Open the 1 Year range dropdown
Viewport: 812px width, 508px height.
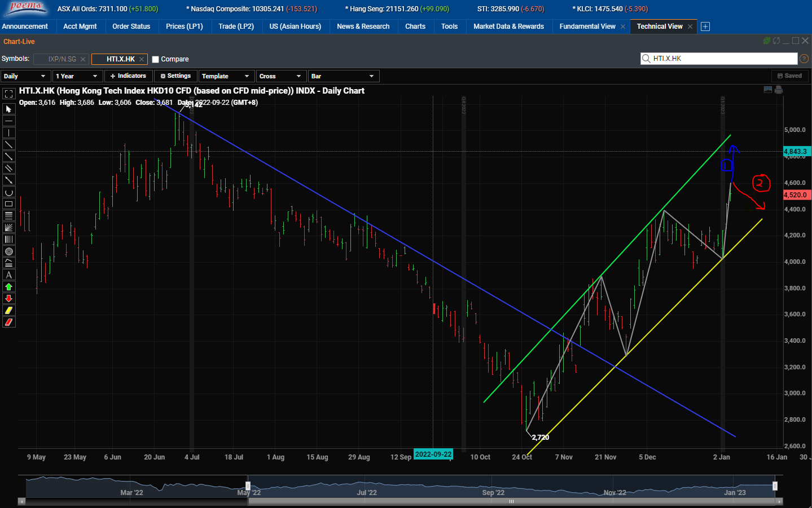click(x=77, y=76)
